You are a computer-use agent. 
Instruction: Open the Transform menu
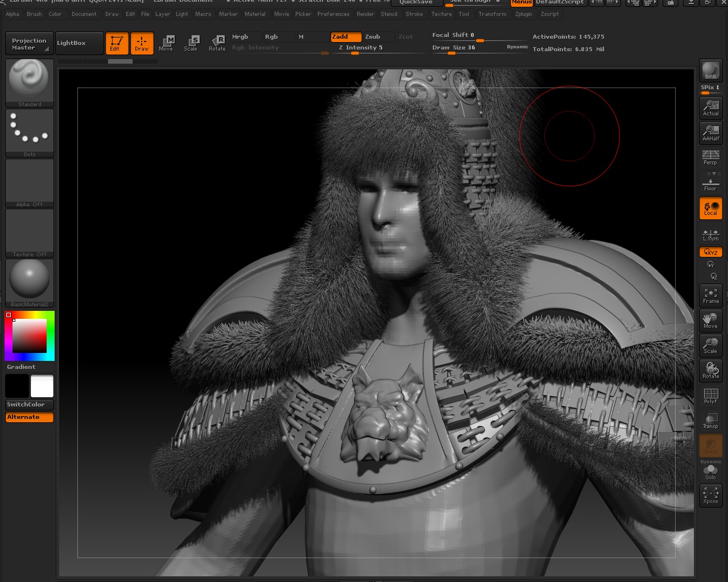(x=493, y=14)
